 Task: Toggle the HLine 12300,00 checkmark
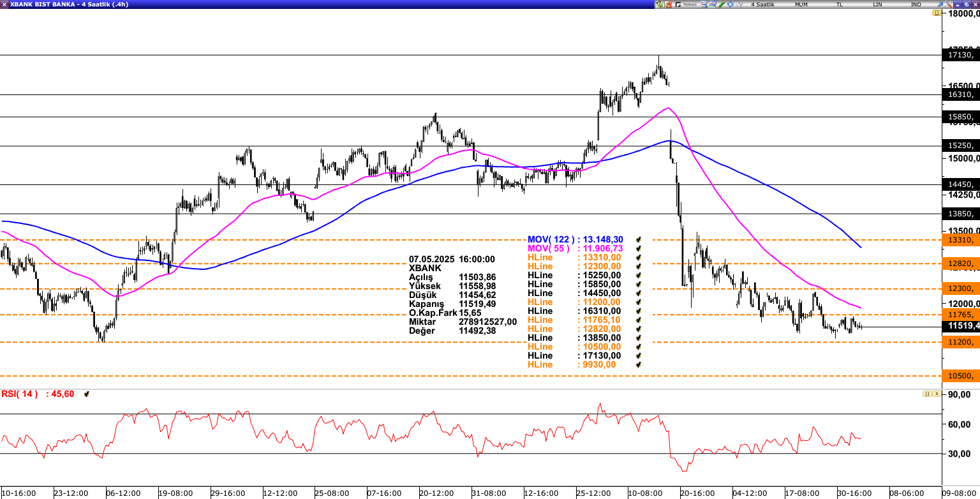click(x=638, y=266)
